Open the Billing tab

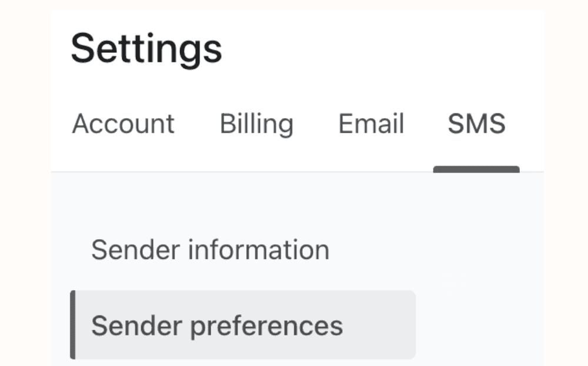point(256,123)
